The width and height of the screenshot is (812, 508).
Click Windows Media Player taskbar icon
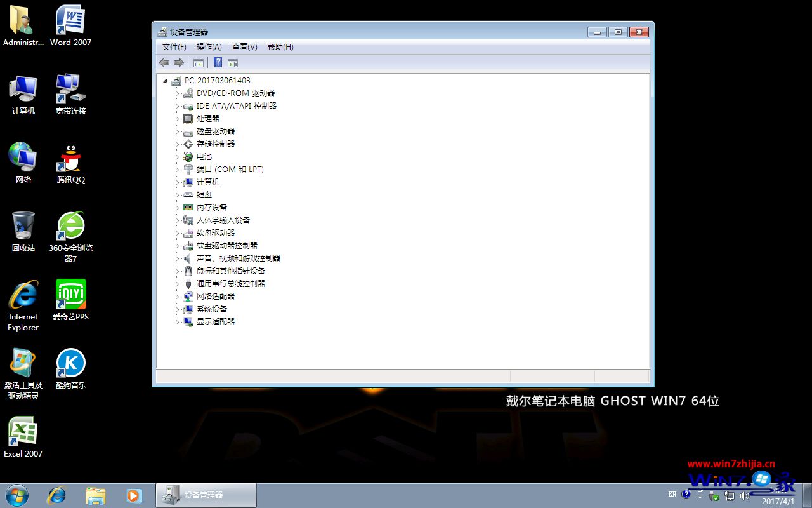point(134,495)
